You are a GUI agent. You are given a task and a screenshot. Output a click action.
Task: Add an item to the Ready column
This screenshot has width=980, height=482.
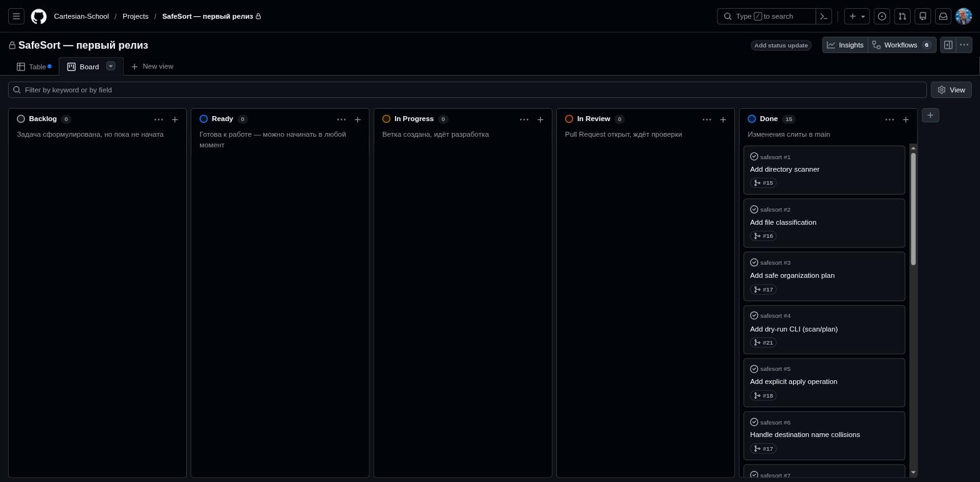coord(357,119)
